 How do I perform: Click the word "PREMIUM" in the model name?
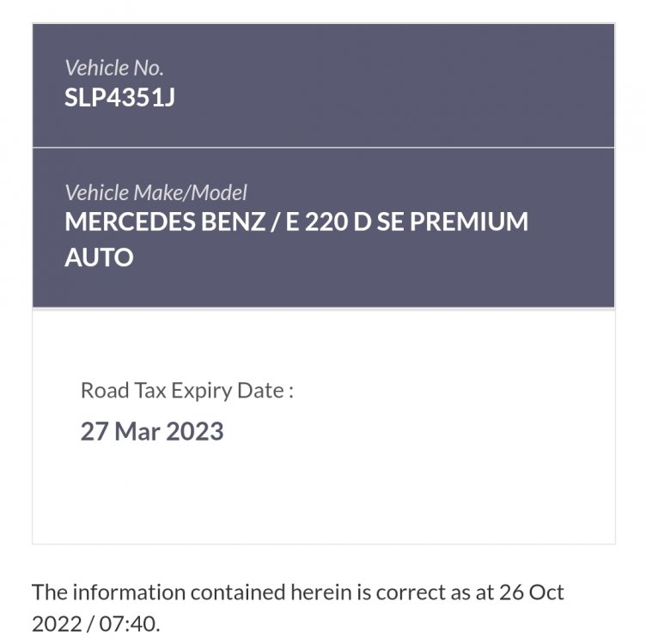point(469,222)
